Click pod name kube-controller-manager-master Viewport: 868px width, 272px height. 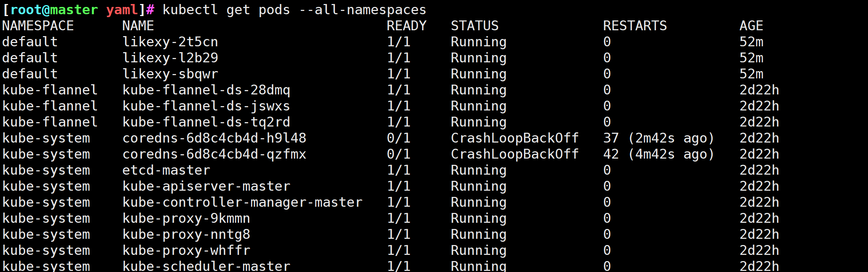point(242,202)
